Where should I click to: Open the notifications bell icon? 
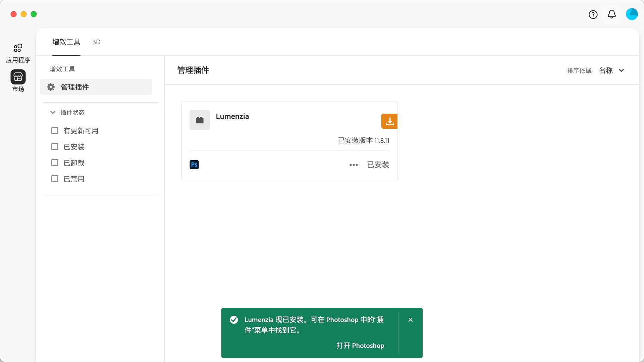click(612, 14)
